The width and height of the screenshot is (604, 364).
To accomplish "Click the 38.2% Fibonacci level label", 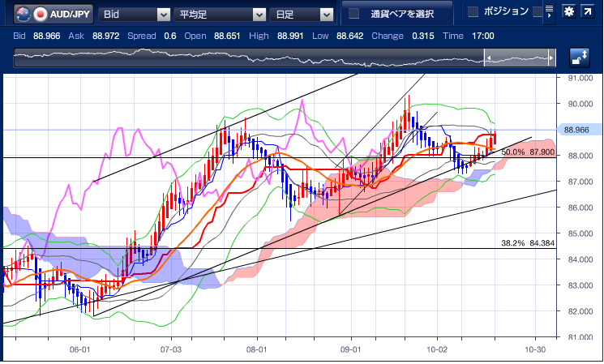I will 528,243.
